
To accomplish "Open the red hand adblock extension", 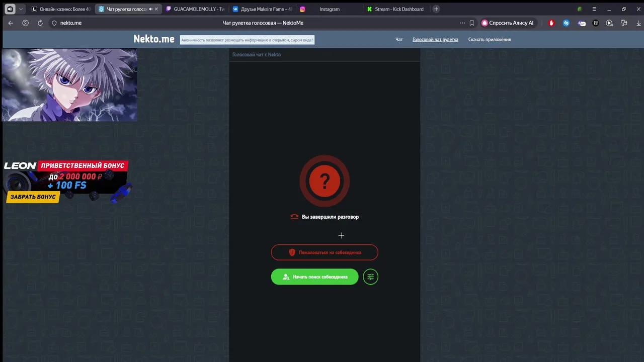I will coord(551,23).
